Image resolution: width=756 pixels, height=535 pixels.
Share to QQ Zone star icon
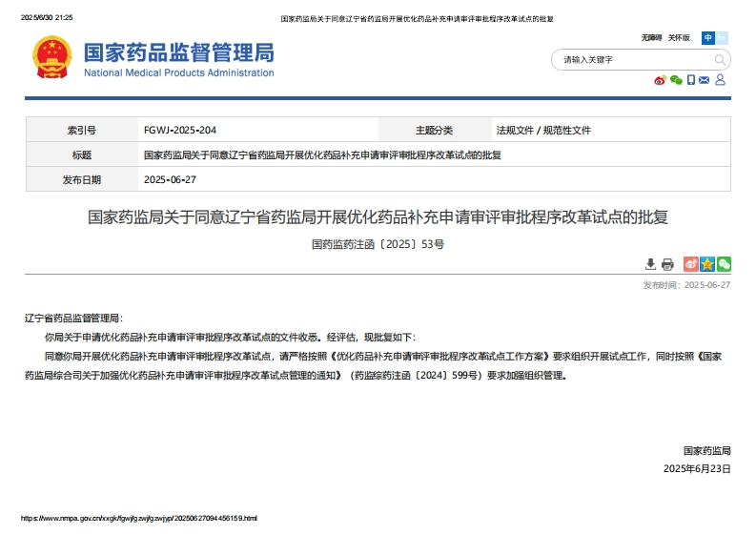pyautogui.click(x=707, y=264)
